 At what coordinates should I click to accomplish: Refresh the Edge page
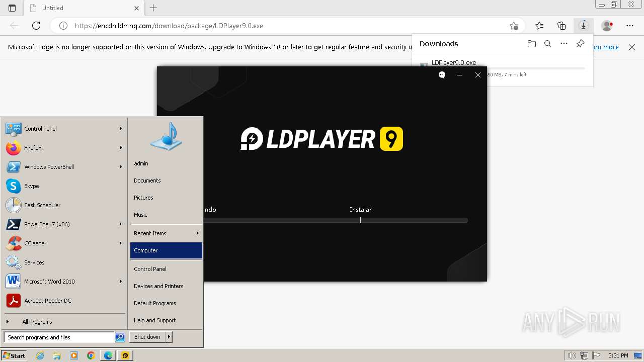point(36,26)
